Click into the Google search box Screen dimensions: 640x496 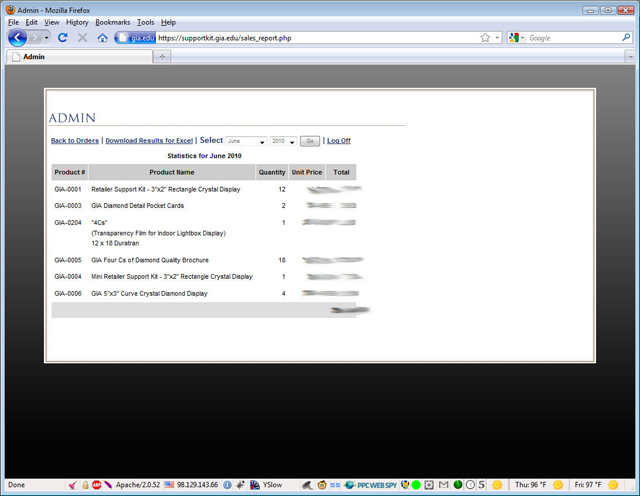[573, 38]
